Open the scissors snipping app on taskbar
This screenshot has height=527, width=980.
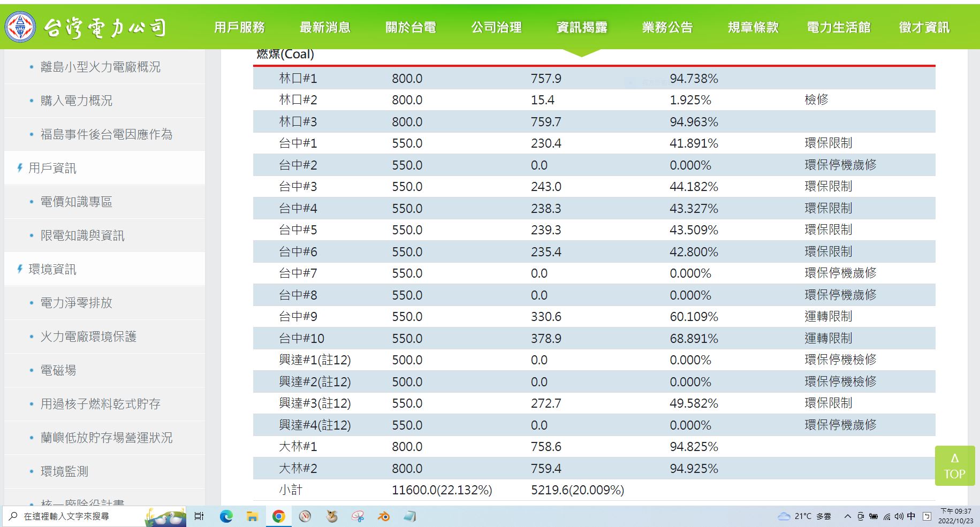click(358, 516)
